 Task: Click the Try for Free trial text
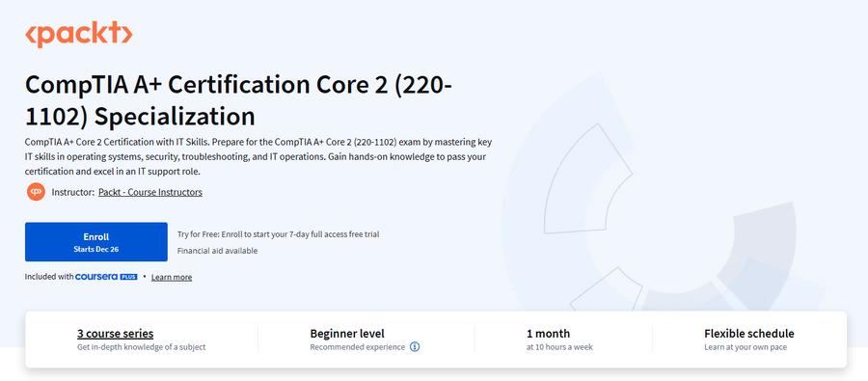point(278,234)
